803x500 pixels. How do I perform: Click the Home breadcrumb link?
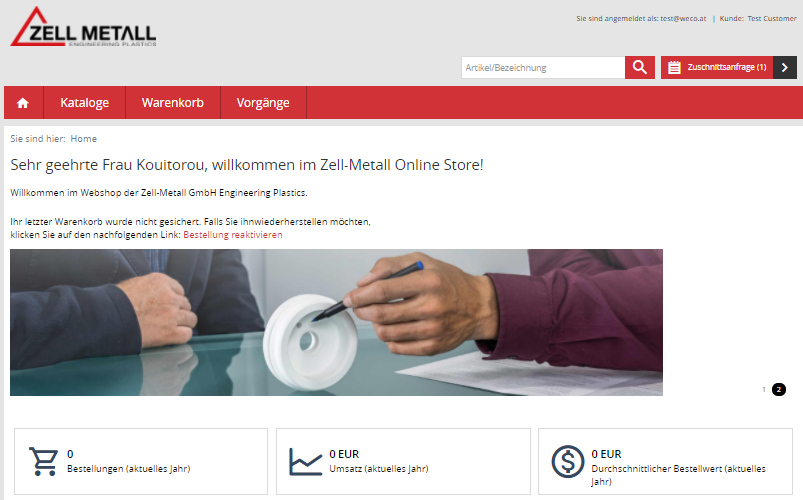83,139
